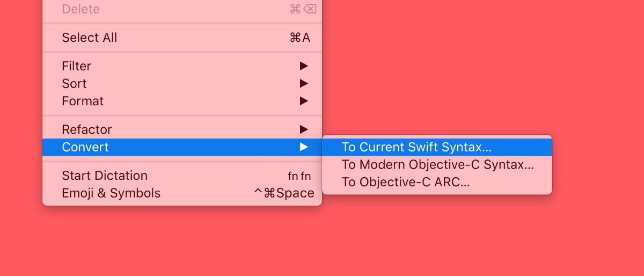Image resolution: width=644 pixels, height=276 pixels.
Task: Select To Current Swift Syntax…
Action: (416, 147)
